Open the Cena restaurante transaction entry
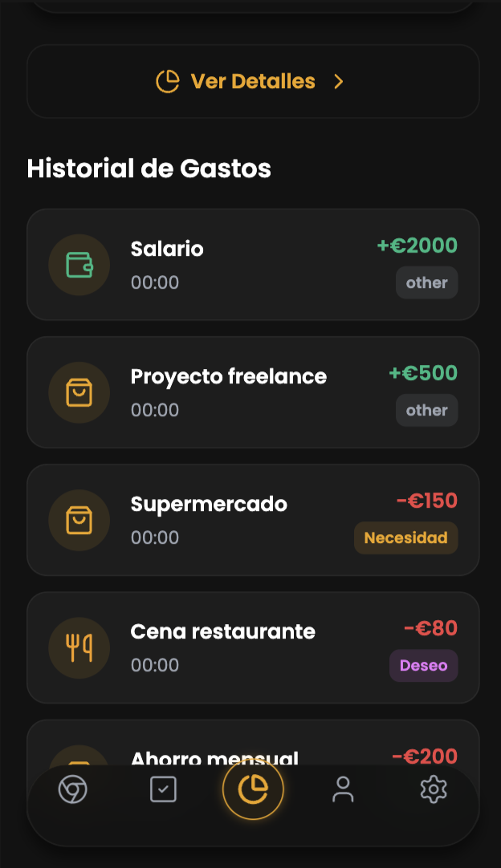501x868 pixels. pyautogui.click(x=253, y=647)
